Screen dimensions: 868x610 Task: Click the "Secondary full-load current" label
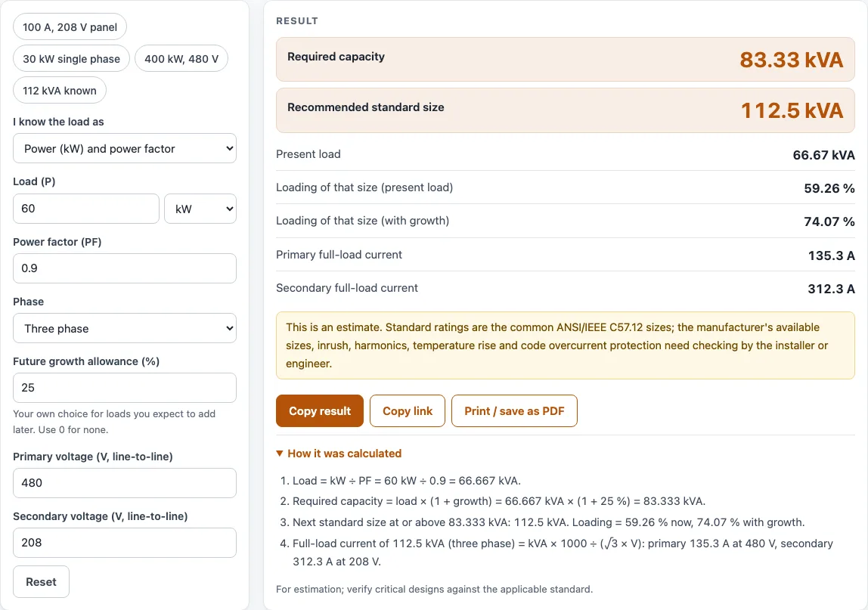coord(347,288)
